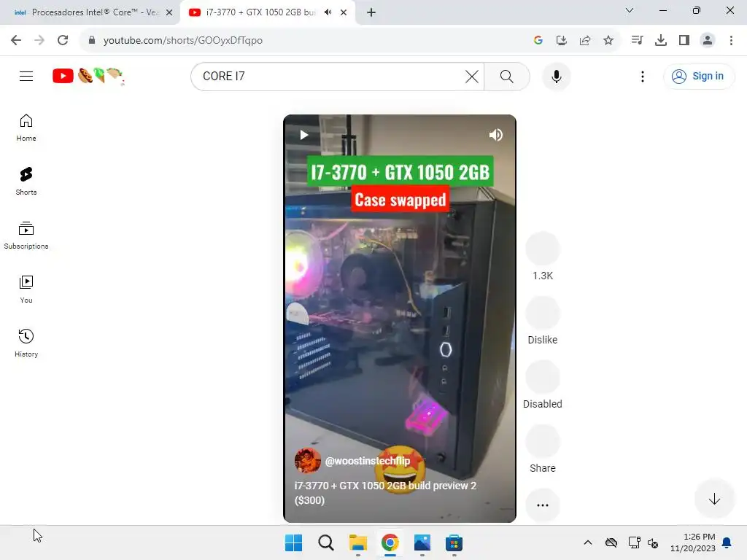
Task: Go forward in browser history
Action: pos(39,40)
